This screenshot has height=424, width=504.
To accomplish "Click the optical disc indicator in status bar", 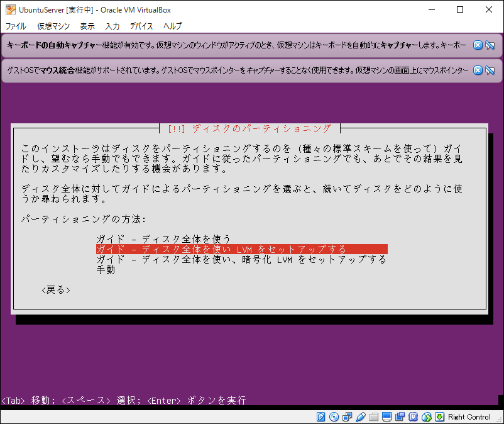I will 334,417.
